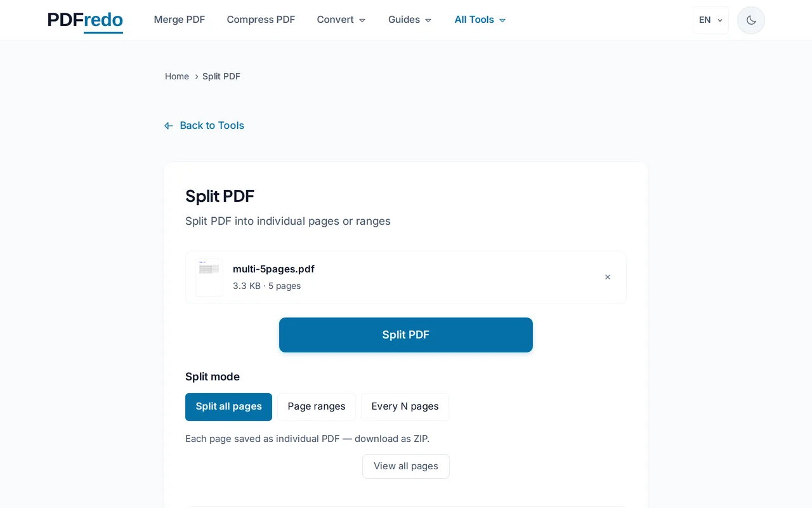Open the Compress PDF page

261,20
